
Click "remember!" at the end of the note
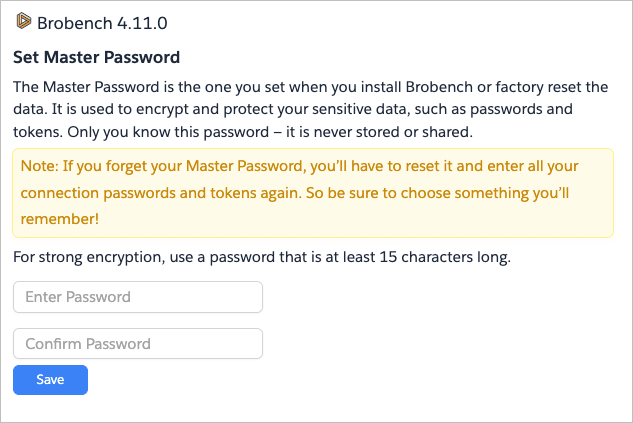57,217
